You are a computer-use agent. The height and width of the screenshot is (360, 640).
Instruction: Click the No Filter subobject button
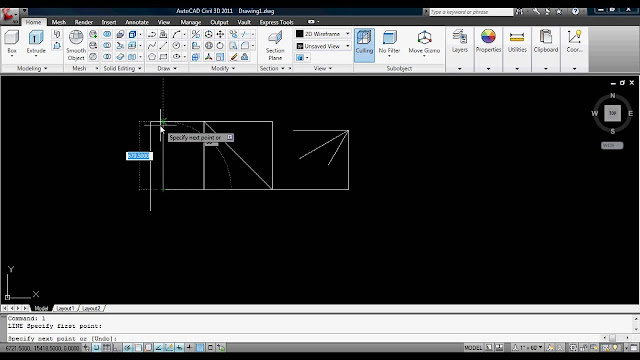[x=389, y=42]
